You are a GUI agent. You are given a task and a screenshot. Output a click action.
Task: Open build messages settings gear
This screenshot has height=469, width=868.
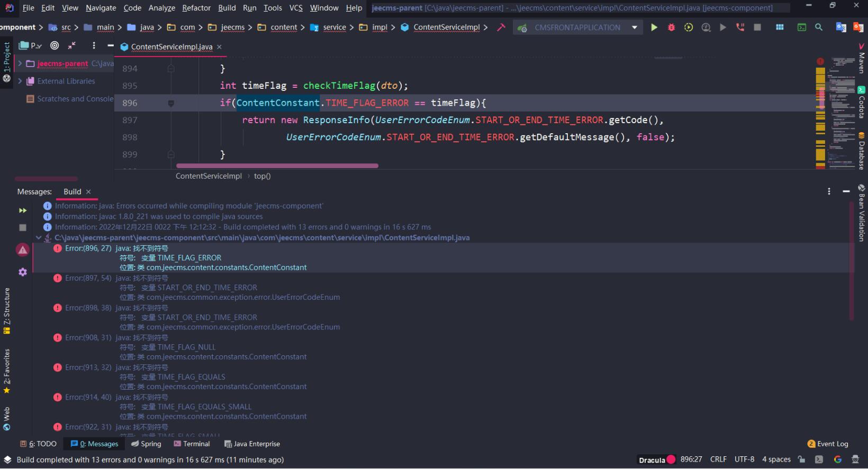(22, 272)
